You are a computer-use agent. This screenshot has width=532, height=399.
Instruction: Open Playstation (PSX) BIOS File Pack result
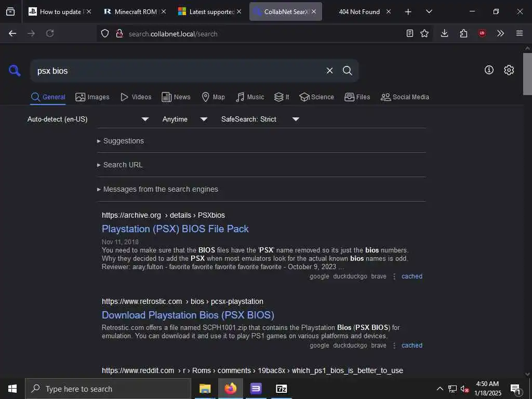pos(175,229)
